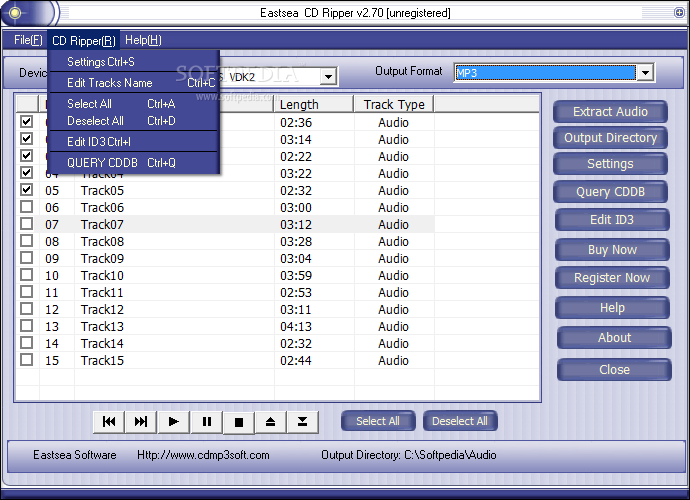This screenshot has width=690, height=500.
Task: Click the Track Type column header
Action: [394, 104]
